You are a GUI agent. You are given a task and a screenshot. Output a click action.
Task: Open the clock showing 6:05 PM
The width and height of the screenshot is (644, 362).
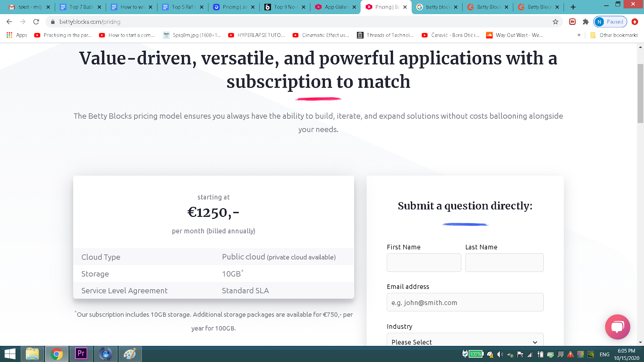627,354
